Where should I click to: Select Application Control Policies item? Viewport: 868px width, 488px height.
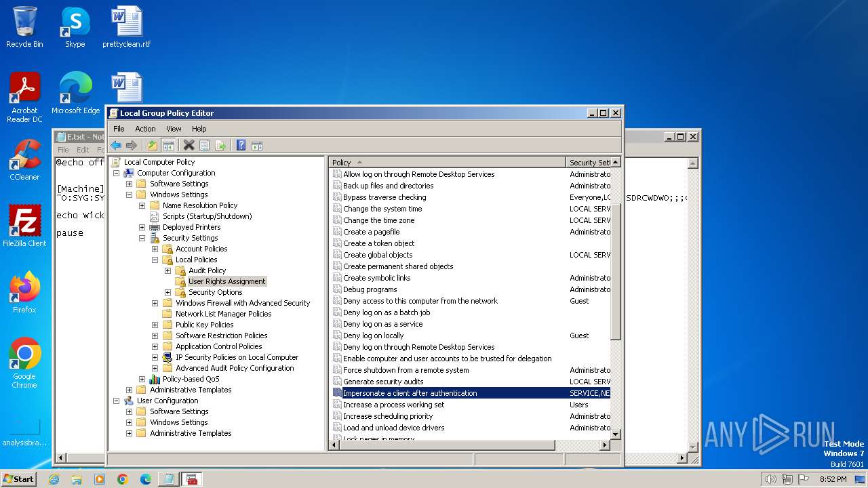click(x=218, y=346)
